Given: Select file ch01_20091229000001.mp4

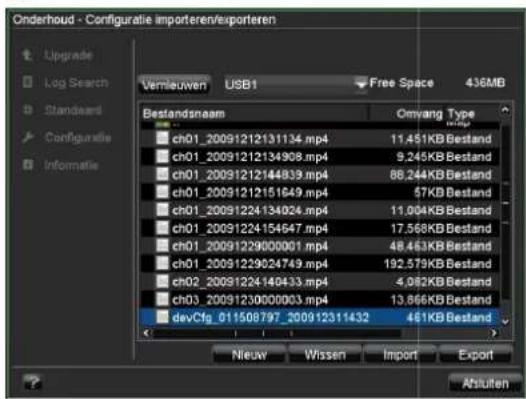Looking at the screenshot, I should coord(319,246).
